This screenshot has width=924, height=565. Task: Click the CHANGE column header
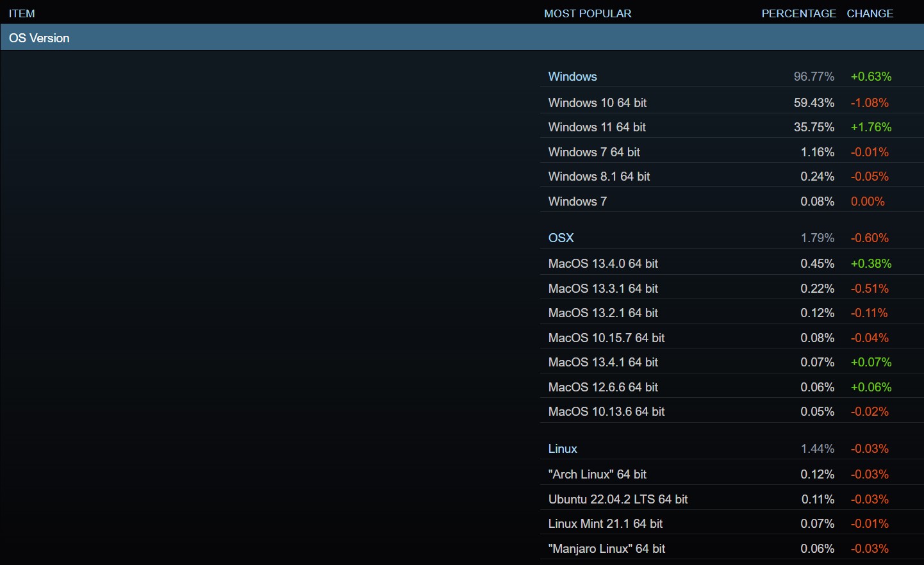click(x=870, y=13)
